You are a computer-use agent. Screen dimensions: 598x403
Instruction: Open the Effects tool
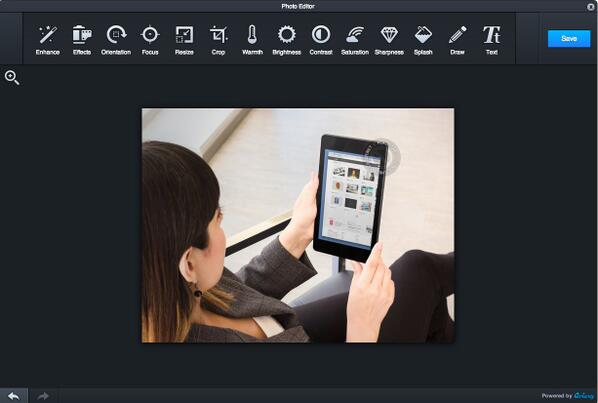pyautogui.click(x=82, y=40)
